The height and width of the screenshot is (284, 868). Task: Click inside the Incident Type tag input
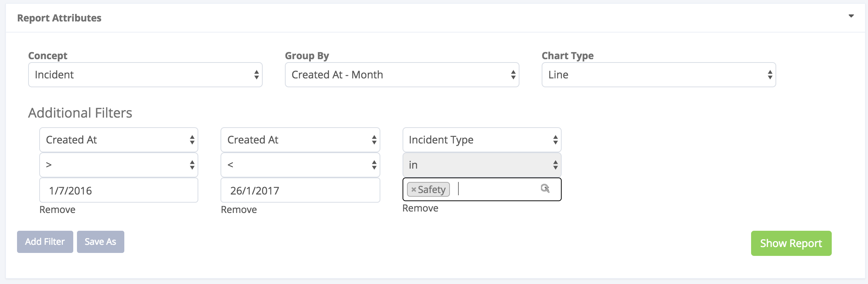(496, 189)
